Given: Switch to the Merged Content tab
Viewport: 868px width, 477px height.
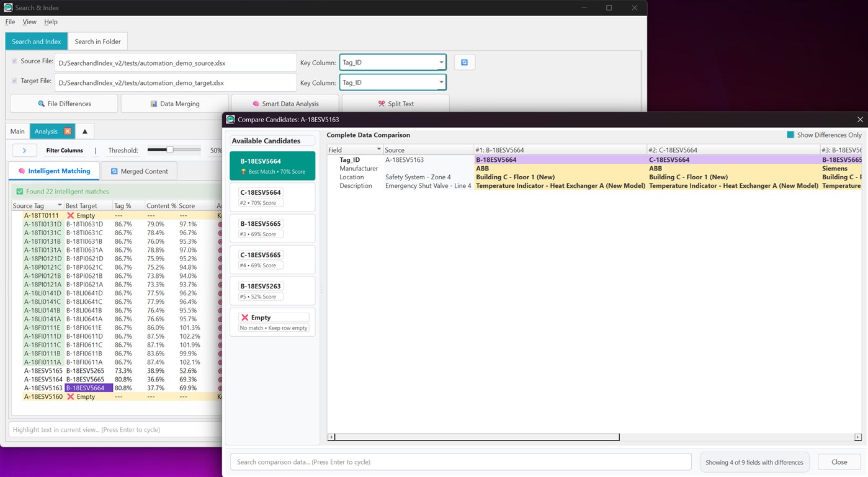Looking at the screenshot, I should click(x=139, y=171).
